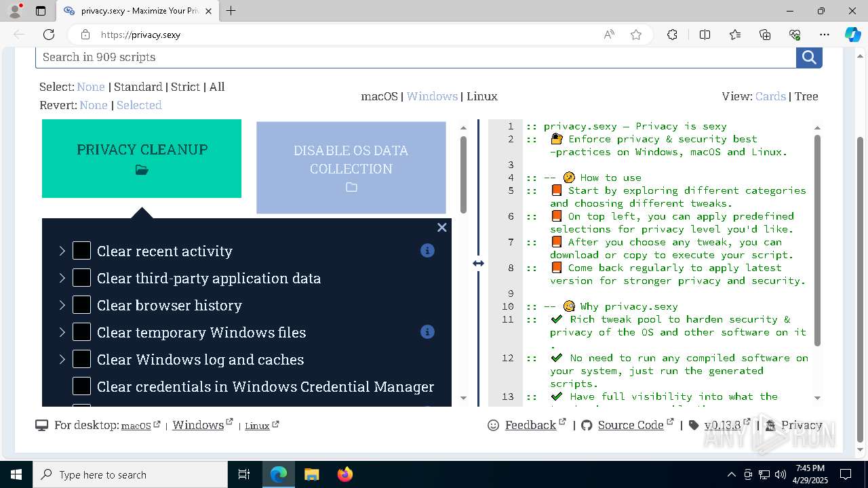Click the smiley Feedback icon
Image resolution: width=868 pixels, height=488 pixels.
(494, 425)
